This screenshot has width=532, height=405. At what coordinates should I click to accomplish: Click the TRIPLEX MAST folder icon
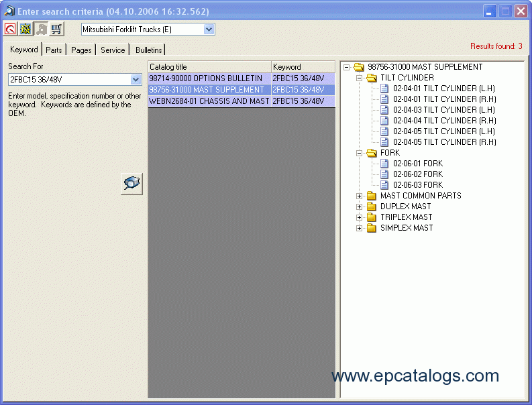(372, 217)
